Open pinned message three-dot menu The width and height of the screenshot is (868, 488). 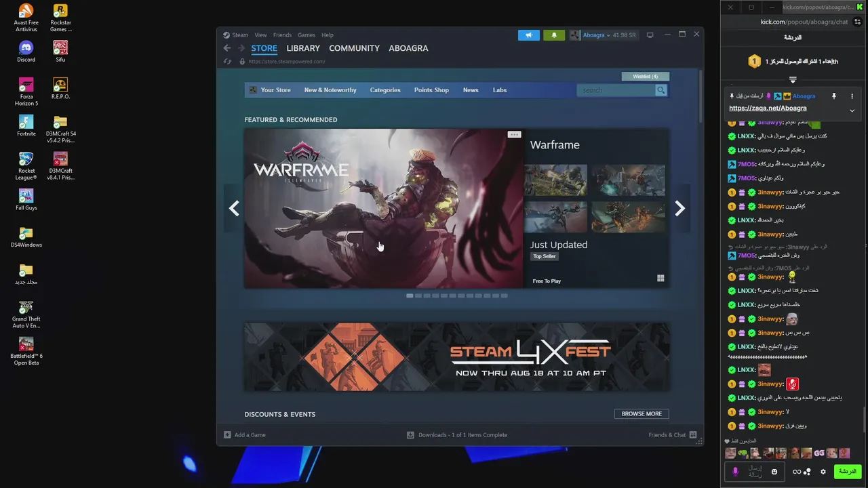[852, 96]
